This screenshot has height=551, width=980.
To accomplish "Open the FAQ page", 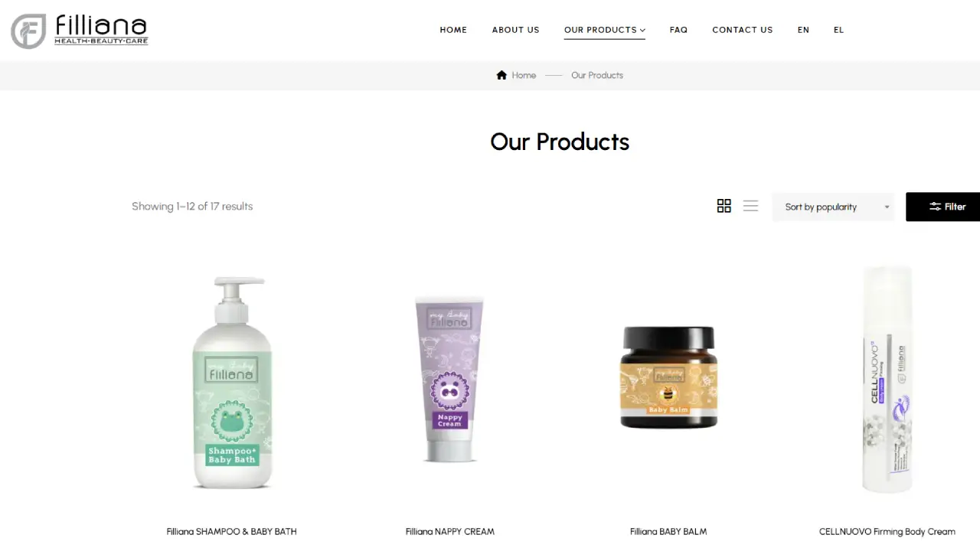I will [678, 30].
